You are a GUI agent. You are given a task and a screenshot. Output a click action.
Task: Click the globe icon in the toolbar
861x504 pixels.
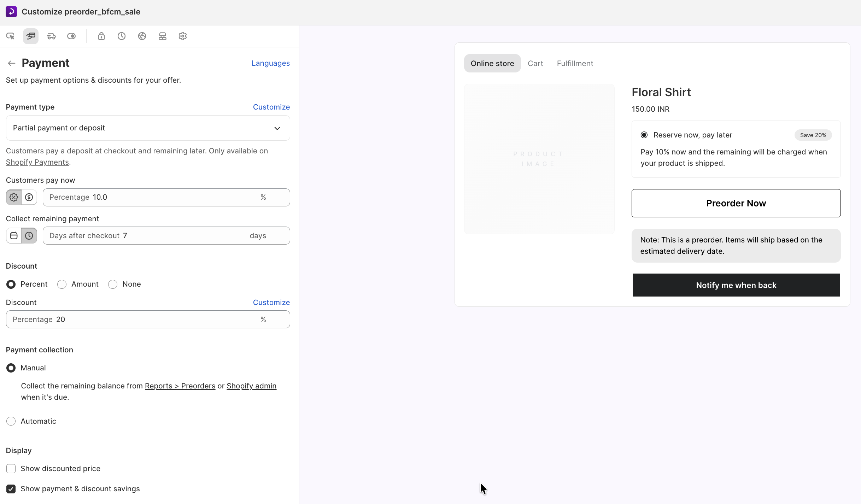pyautogui.click(x=142, y=36)
